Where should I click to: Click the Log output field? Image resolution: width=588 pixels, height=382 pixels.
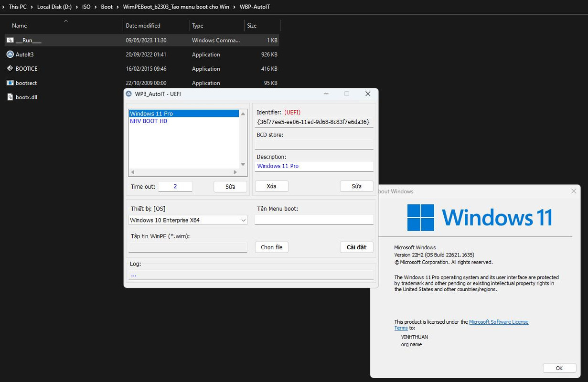click(x=251, y=275)
